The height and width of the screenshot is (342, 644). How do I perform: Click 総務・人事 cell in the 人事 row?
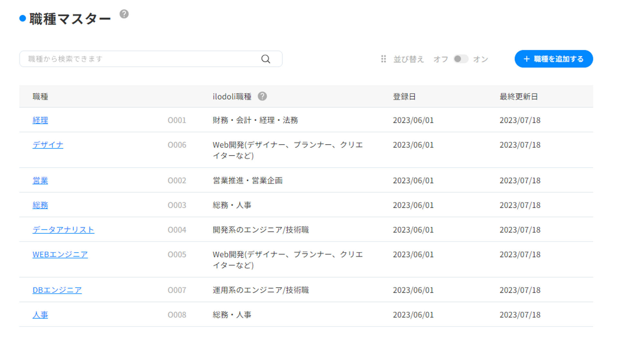232,315
